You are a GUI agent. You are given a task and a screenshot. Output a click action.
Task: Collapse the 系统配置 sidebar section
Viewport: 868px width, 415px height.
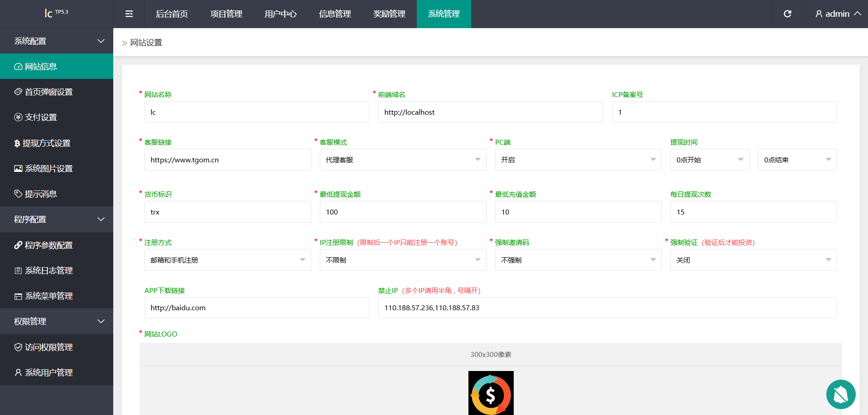pyautogui.click(x=57, y=41)
